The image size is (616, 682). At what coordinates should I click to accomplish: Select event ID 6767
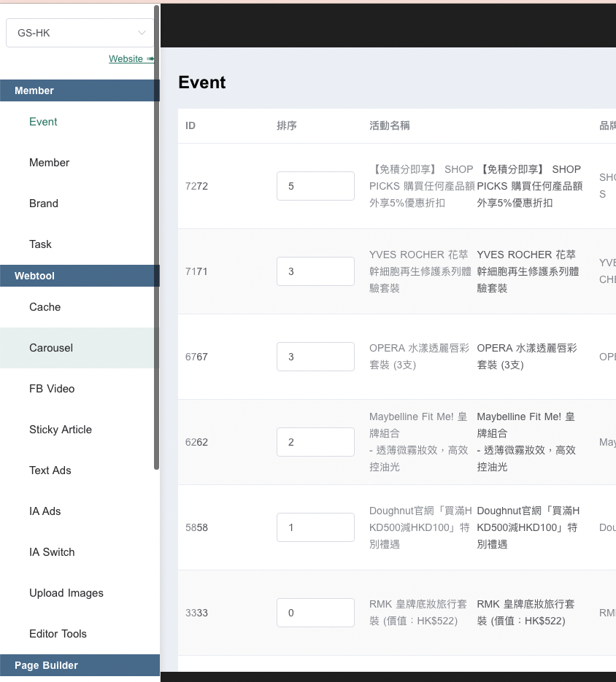(x=197, y=357)
